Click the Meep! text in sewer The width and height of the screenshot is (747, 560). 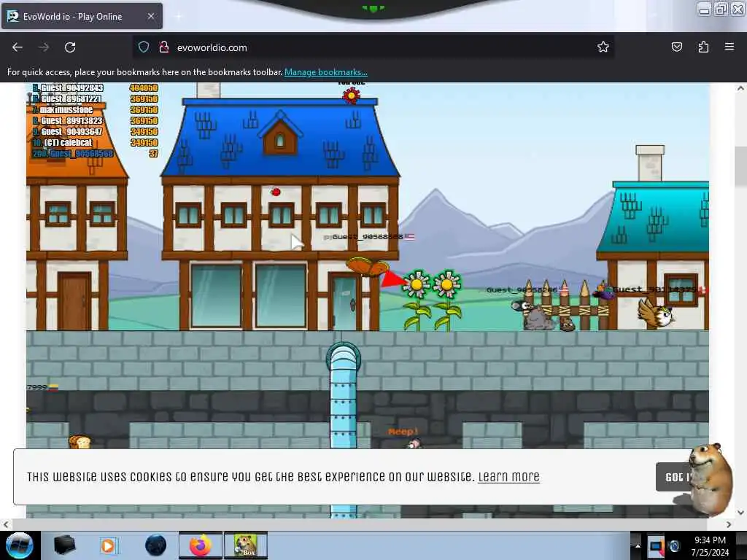tap(403, 432)
